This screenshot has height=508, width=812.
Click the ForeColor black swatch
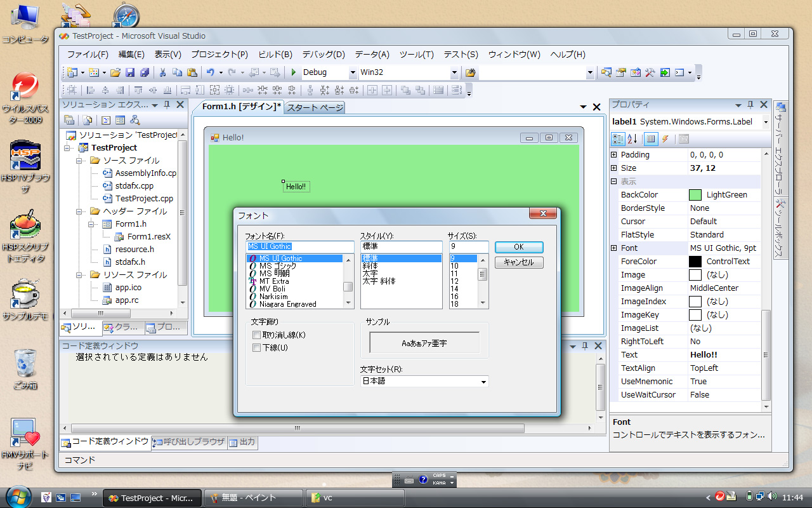pyautogui.click(x=695, y=262)
